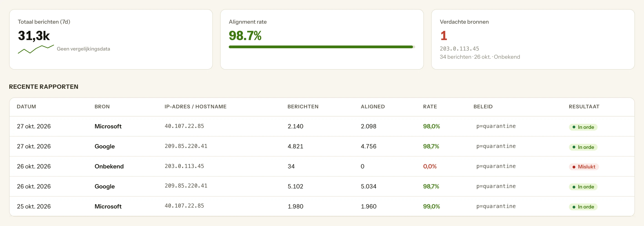Click the 5.102 berichten value
Screen dimensions: 644x226
(x=295, y=186)
